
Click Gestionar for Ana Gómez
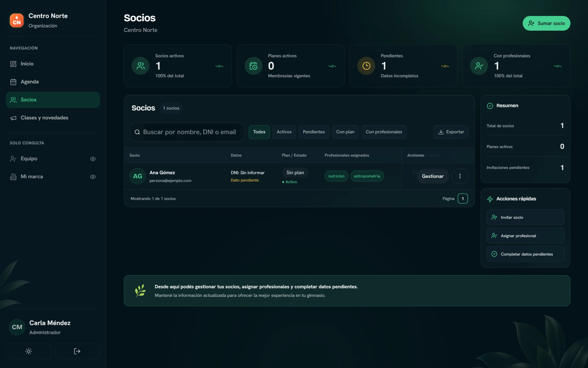432,176
